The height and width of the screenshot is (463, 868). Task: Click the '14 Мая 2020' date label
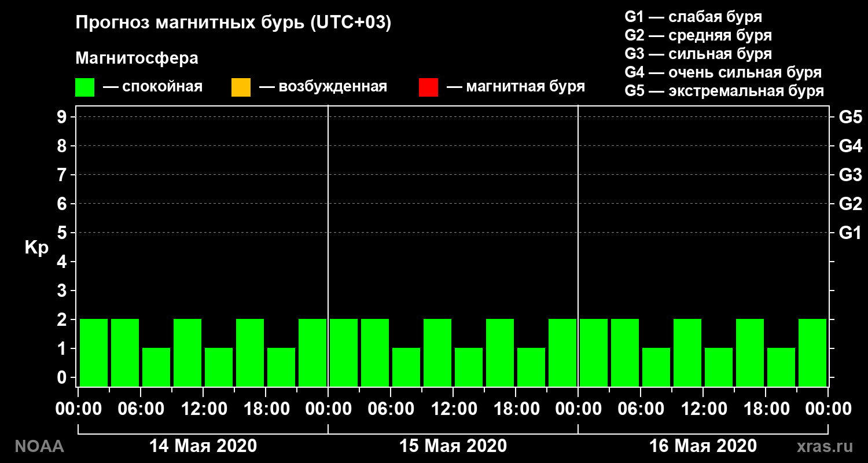point(203,446)
